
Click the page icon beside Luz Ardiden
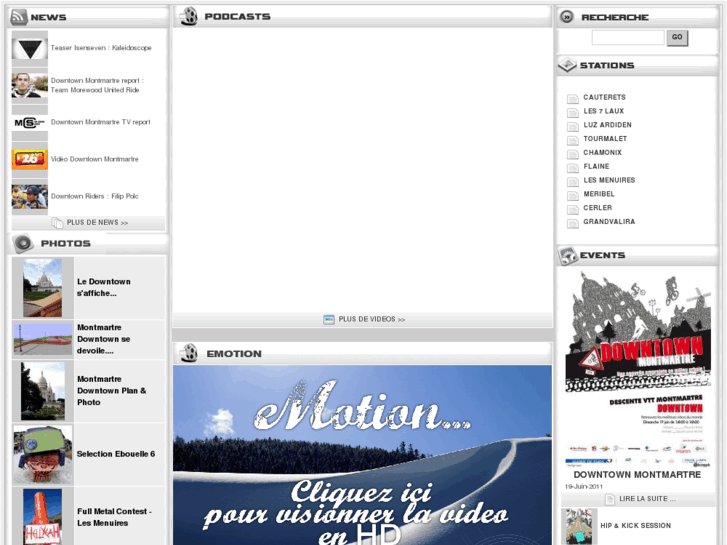[x=573, y=126]
